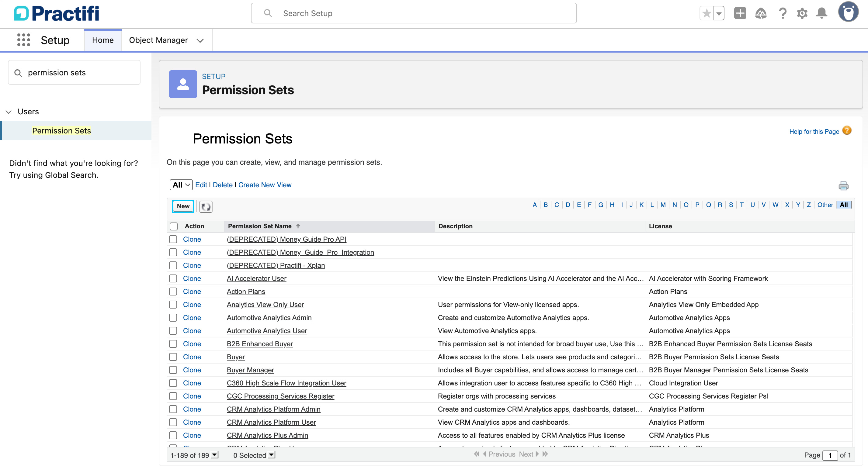This screenshot has height=466, width=868.
Task: Show All in alphabet filter
Action: point(843,205)
